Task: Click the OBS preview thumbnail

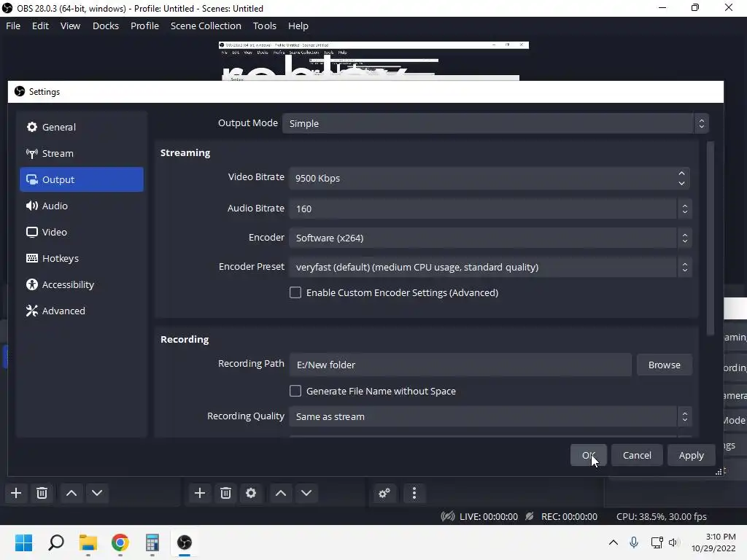Action: (374, 61)
